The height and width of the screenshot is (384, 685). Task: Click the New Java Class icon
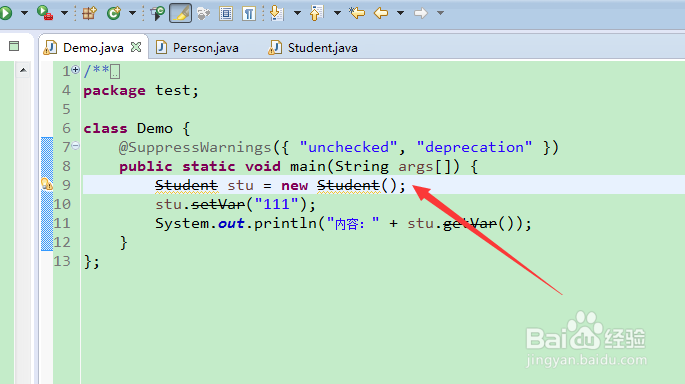coord(114,13)
